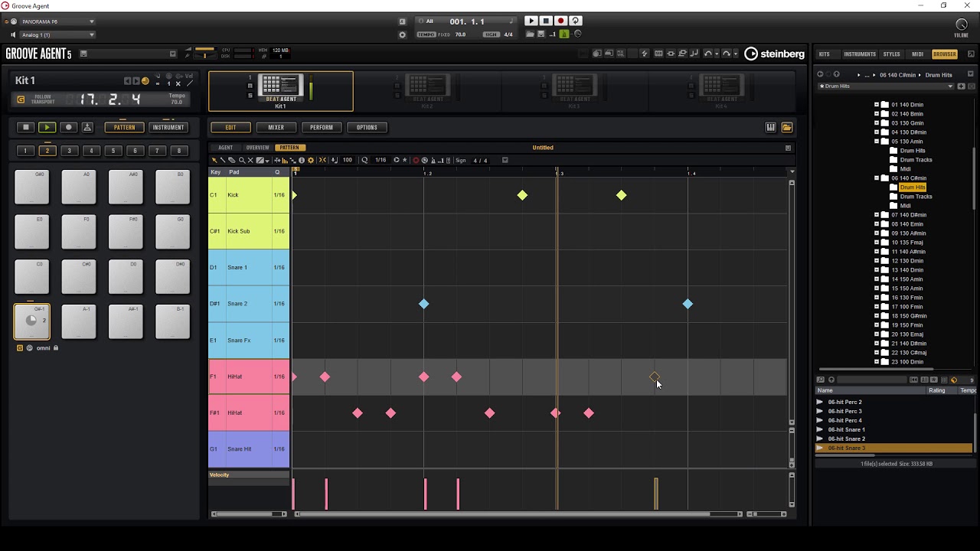Select the Drum Tracks folder under 06 140 C#min
Viewport: 980px width, 551px height.
tap(916, 197)
